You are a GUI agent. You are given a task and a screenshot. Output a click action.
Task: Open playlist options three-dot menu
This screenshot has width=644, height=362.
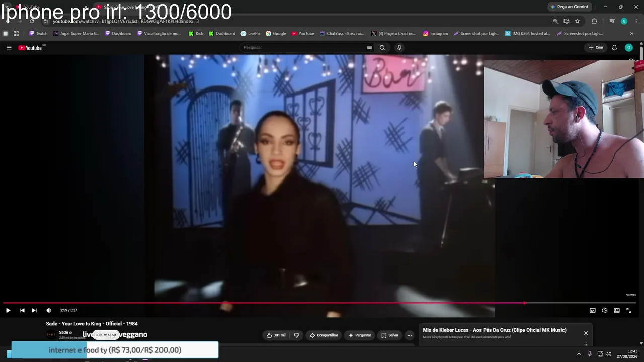586,344
